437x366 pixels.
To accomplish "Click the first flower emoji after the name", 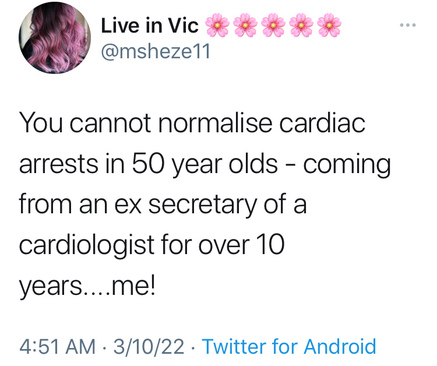I will (x=217, y=25).
